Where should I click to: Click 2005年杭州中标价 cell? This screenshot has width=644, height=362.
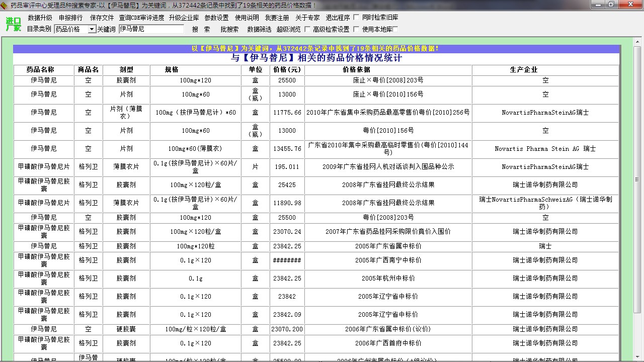388,279
